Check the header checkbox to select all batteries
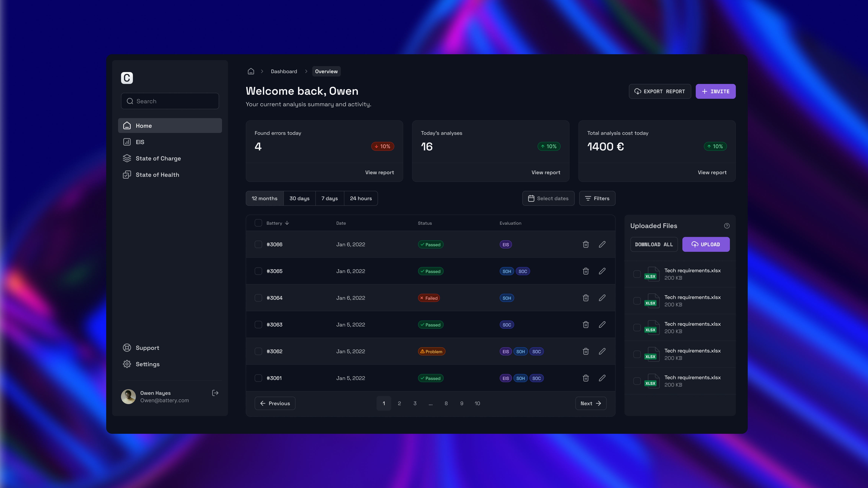This screenshot has width=868, height=488. point(258,223)
